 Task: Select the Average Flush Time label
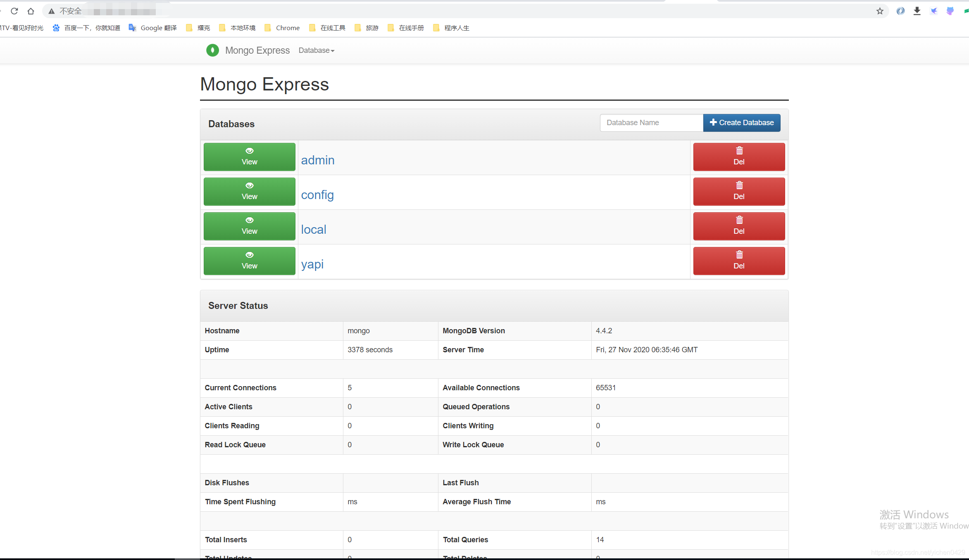pos(477,502)
